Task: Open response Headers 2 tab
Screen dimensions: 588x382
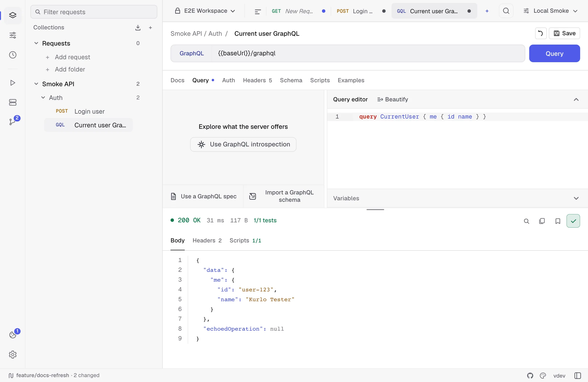Action: click(x=207, y=240)
